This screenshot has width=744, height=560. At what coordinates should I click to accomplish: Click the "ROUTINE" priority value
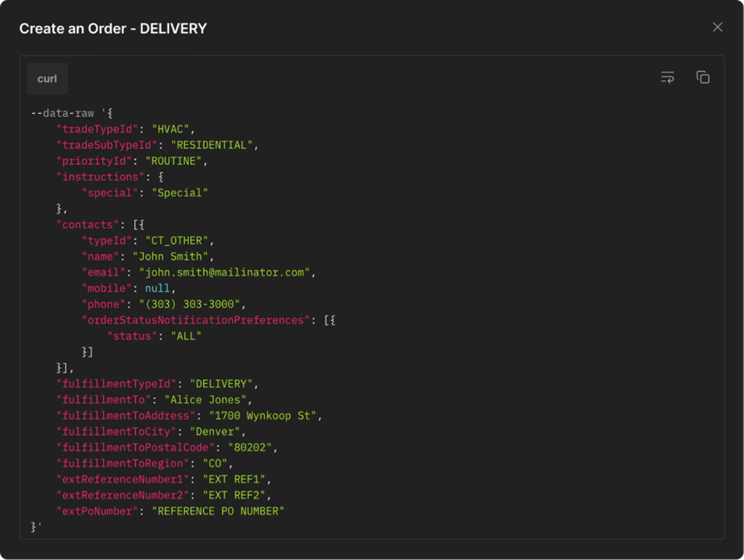coord(173,161)
